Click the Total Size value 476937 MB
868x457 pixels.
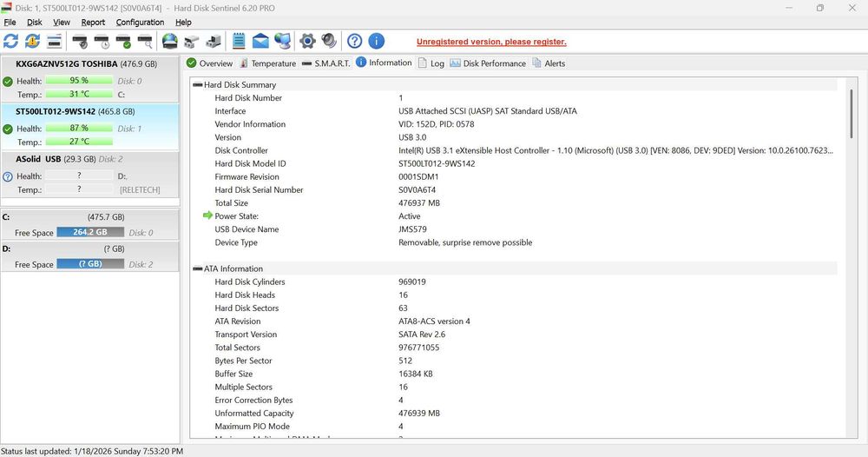(419, 203)
